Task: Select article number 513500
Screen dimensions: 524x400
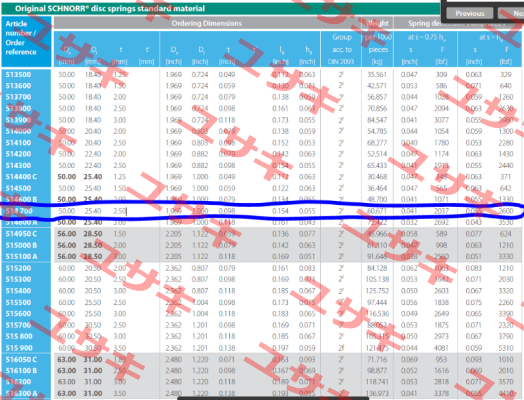Action: click(x=18, y=75)
